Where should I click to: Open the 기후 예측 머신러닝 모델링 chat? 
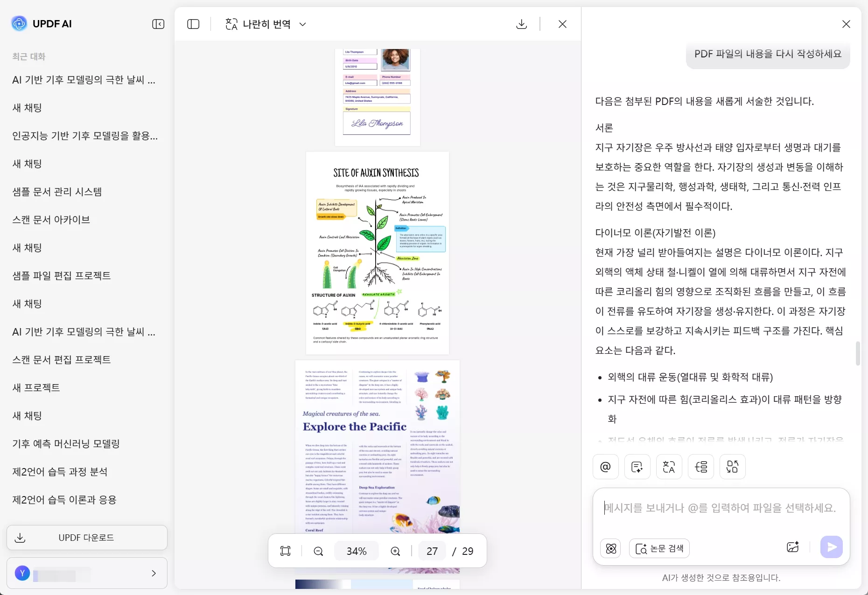tap(66, 444)
